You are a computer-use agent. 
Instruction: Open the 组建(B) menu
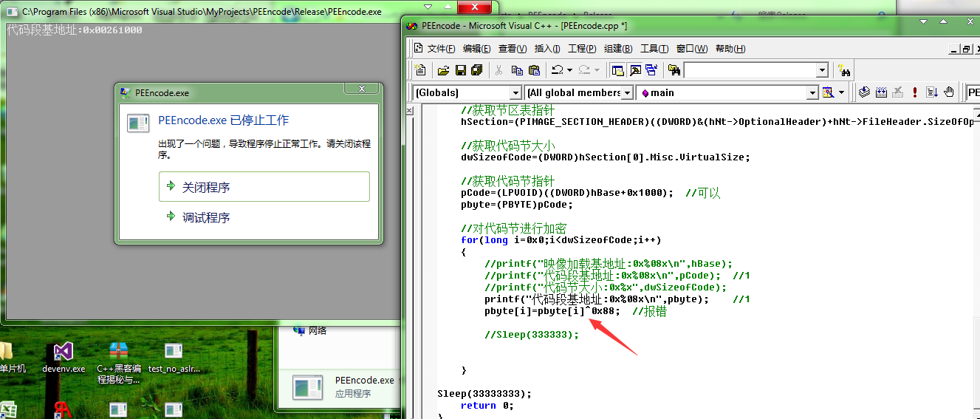coord(618,49)
